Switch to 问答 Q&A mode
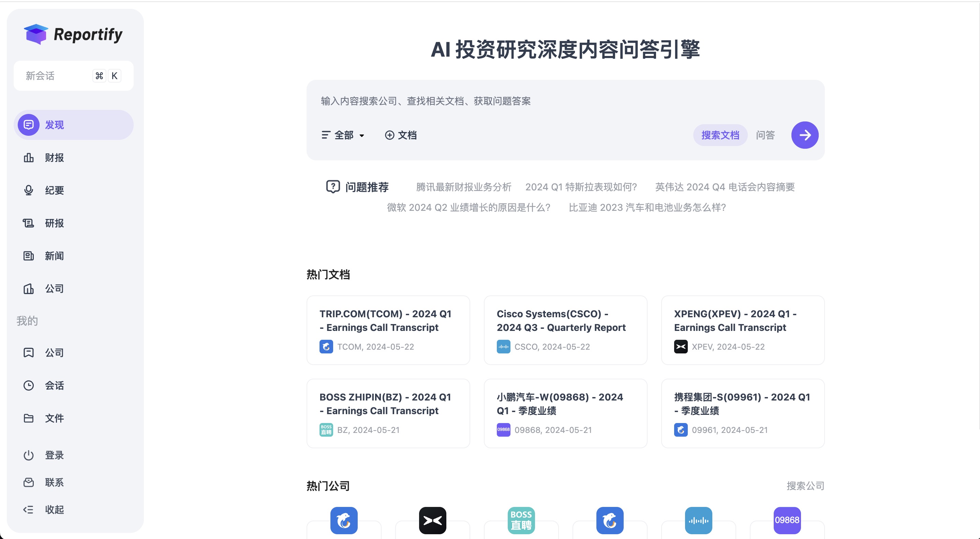The width and height of the screenshot is (980, 539). click(766, 135)
